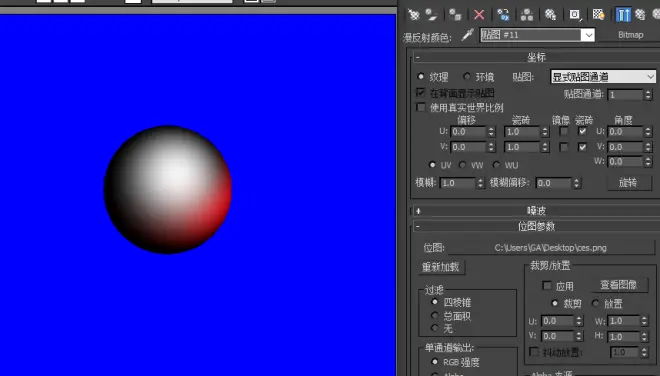Select the 纹理 radio button
Viewport: 660px width, 376px height.
click(x=420, y=77)
